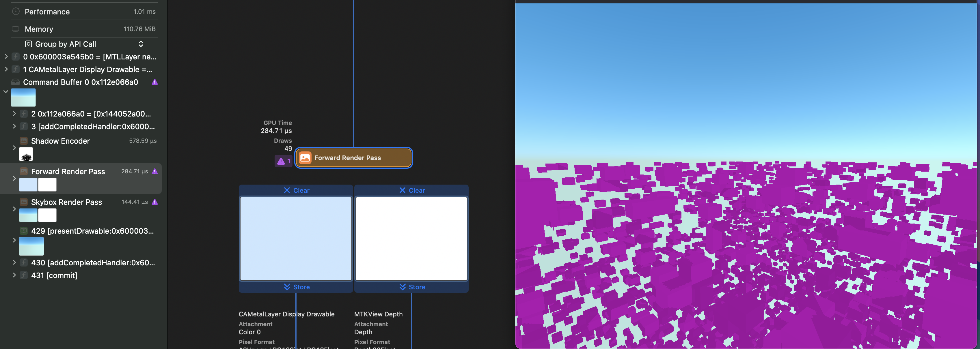Select the Shadow Encoder shadow map thumbnail
This screenshot has width=980, height=349.
[26, 154]
